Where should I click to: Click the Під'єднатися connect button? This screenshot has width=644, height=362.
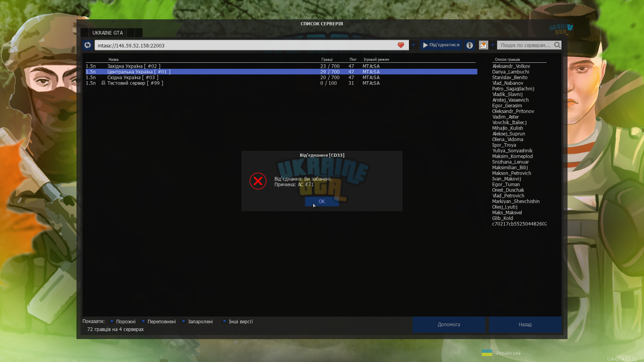441,45
